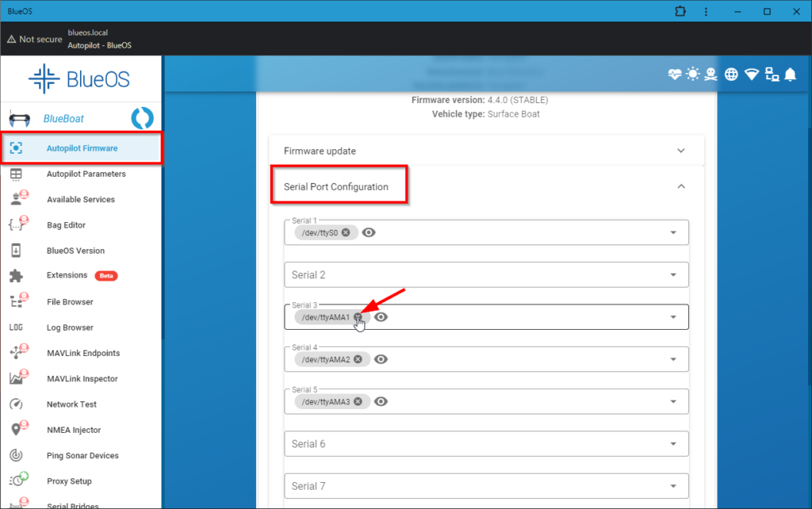The image size is (812, 509).
Task: Click the pirate mode skull icon
Action: coord(711,74)
